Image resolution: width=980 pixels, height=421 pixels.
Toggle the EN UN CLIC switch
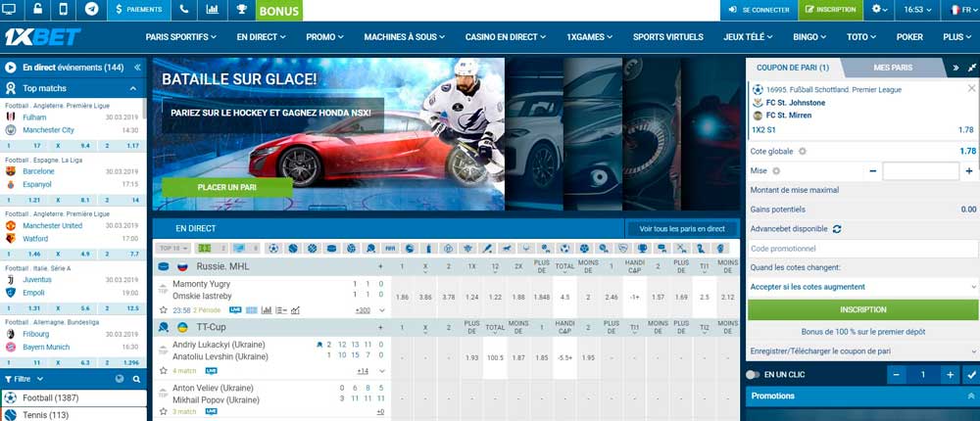click(753, 375)
